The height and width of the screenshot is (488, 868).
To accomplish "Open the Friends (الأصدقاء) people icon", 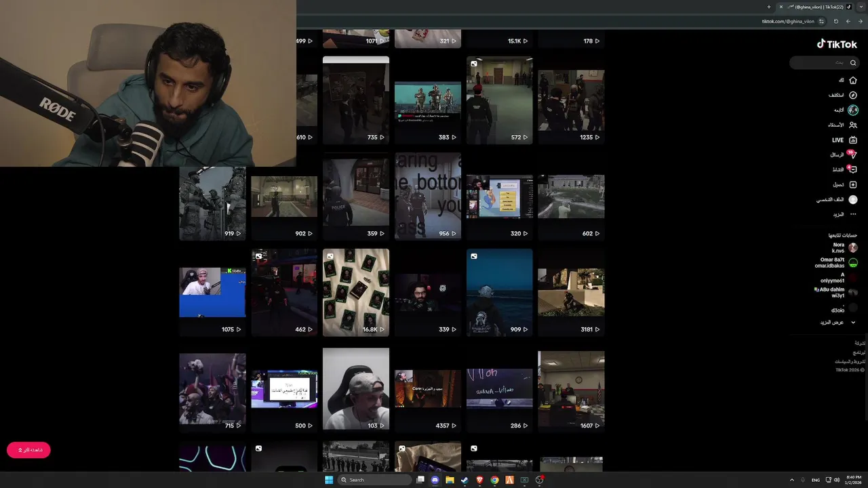I will tap(853, 125).
